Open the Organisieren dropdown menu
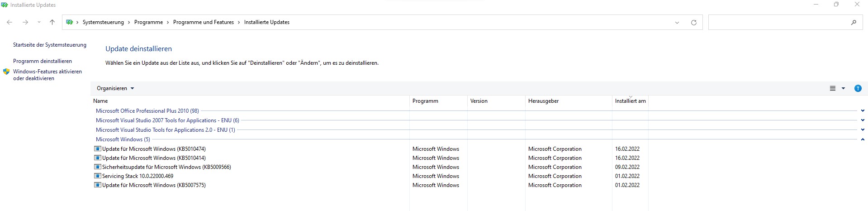 pos(115,89)
